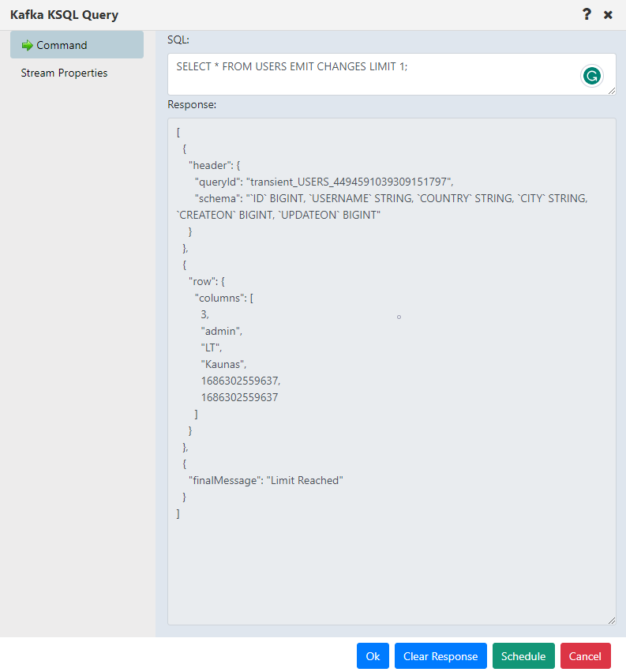Click the `CREATEON` BIGINT schema line
The image size is (626, 672).
(279, 215)
